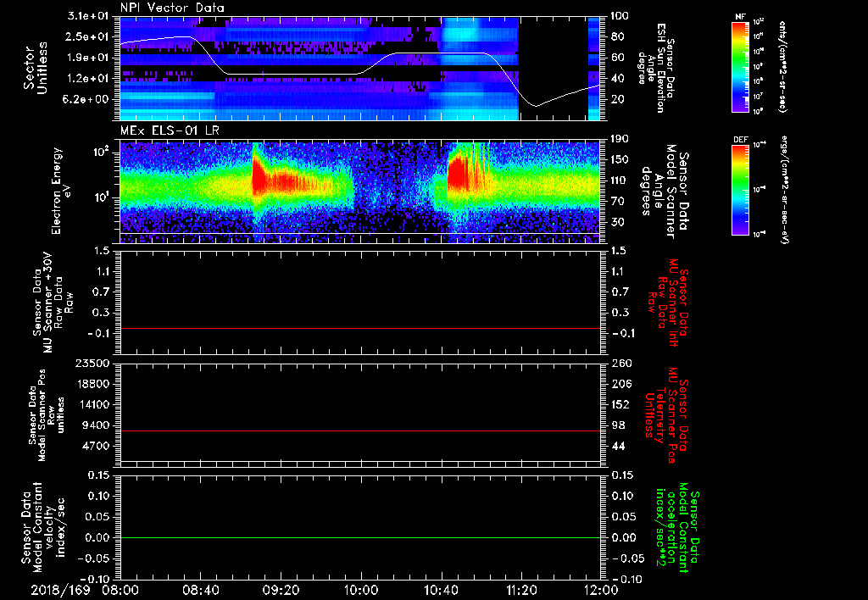Screen dimensions: 868x600
Task: Click the DEF rainbow color bar
Action: tap(740, 190)
